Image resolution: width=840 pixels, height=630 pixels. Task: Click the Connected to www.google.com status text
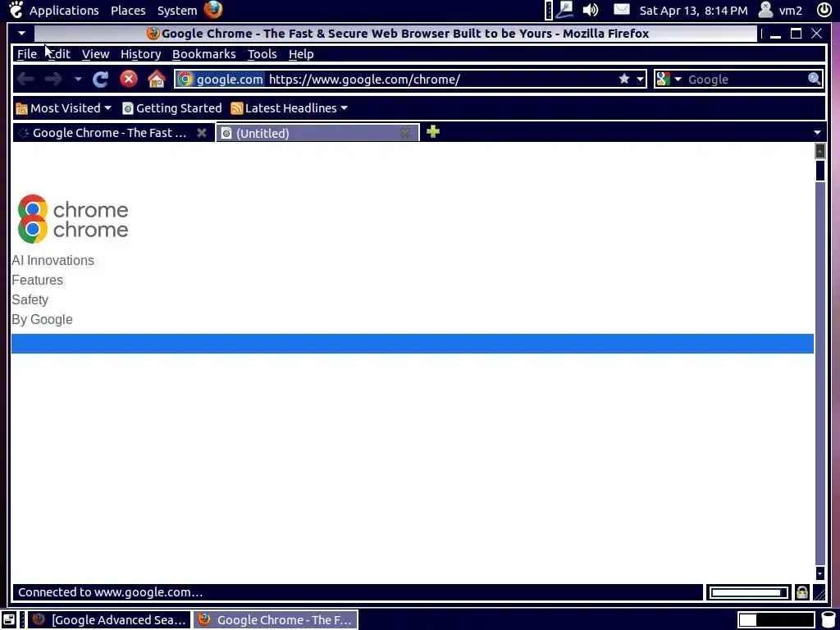coord(111,592)
